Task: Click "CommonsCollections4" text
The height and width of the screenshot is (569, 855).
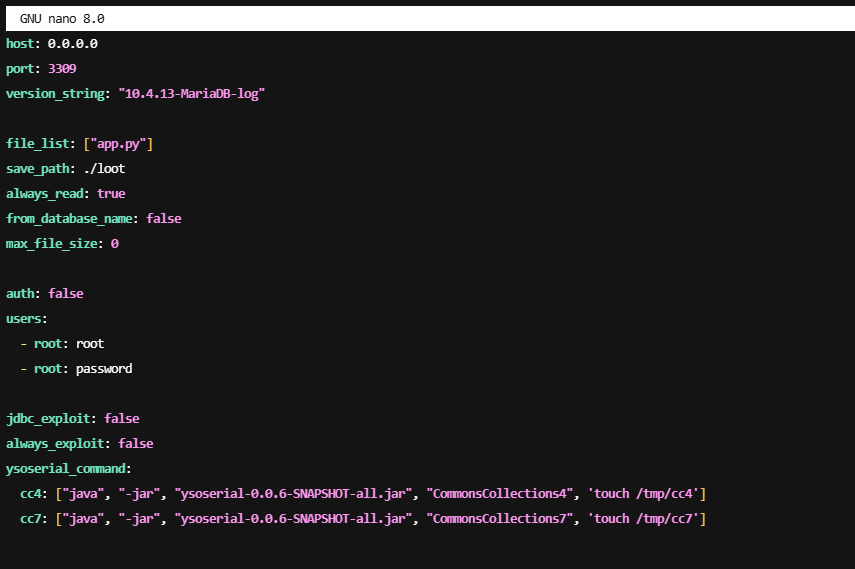Action: point(500,494)
